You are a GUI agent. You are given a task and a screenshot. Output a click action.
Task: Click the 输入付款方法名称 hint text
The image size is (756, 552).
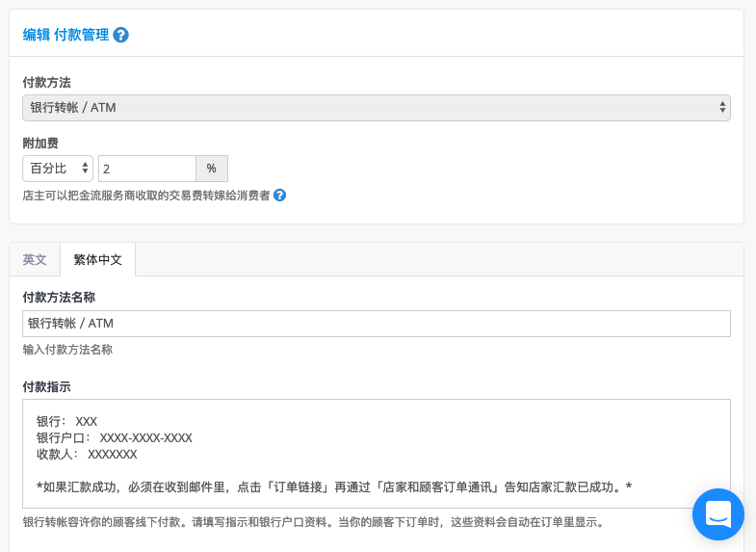pos(67,350)
